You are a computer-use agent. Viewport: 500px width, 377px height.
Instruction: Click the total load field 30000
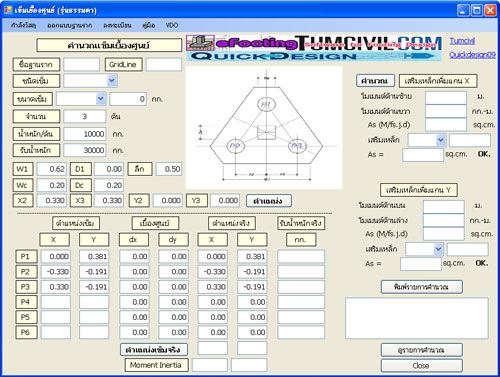tap(85, 150)
